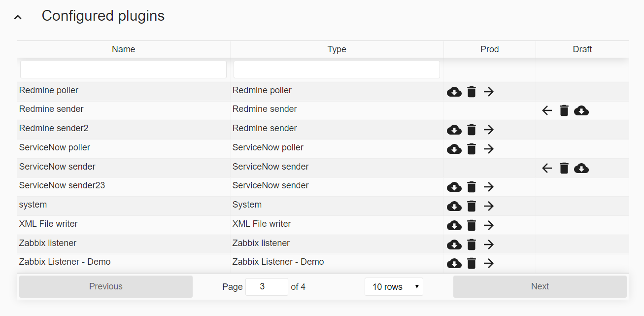Download the Redmine poller prod configuration
The height and width of the screenshot is (316, 644).
tap(454, 92)
